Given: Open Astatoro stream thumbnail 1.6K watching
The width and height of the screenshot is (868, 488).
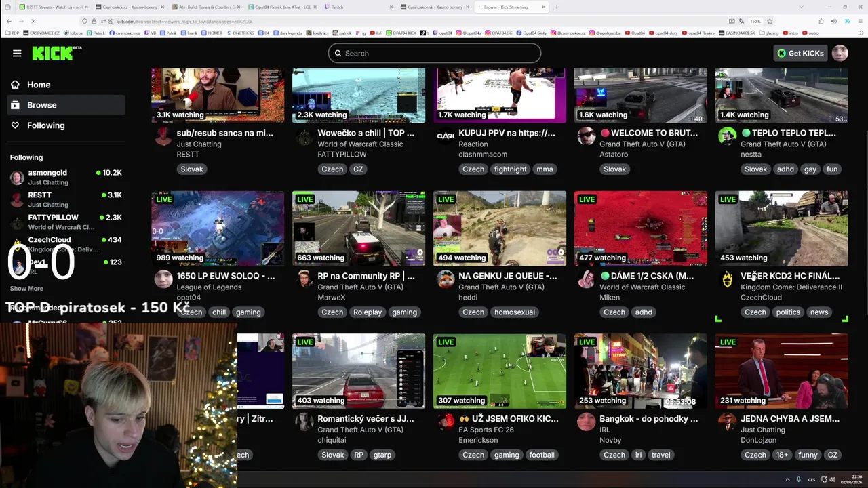Looking at the screenshot, I should (641, 95).
